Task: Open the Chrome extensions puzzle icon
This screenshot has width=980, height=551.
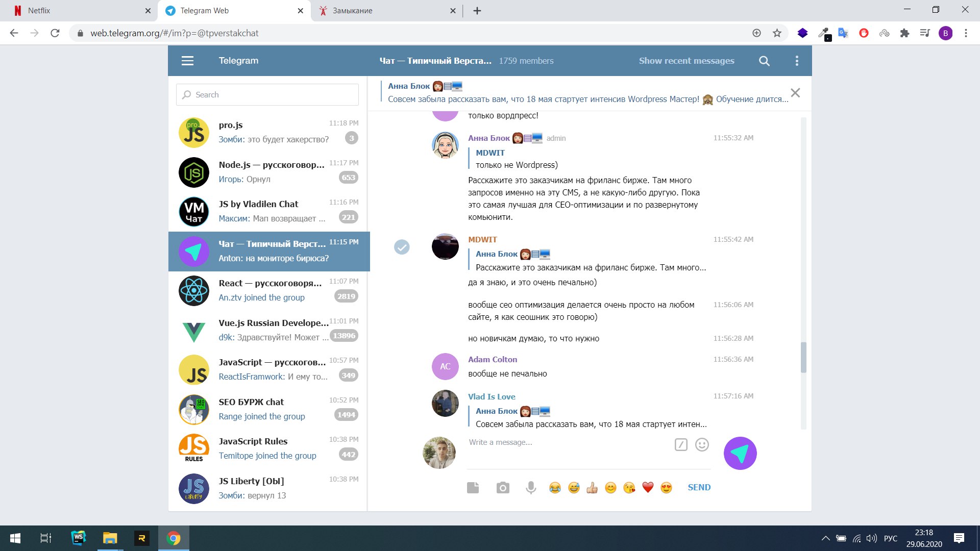Action: click(x=904, y=33)
